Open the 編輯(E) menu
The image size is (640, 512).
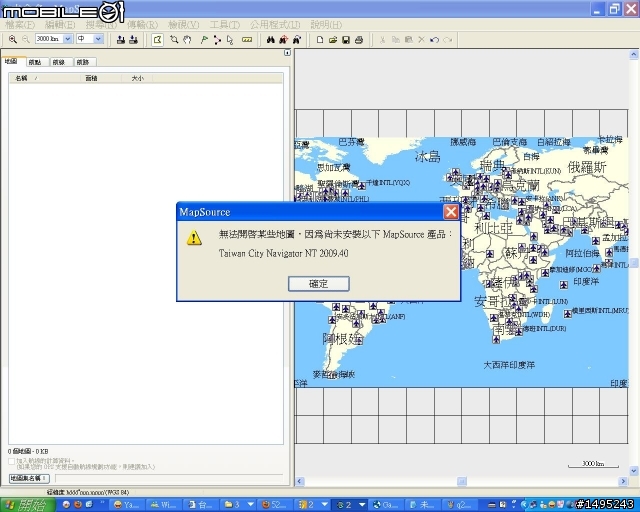point(60,25)
